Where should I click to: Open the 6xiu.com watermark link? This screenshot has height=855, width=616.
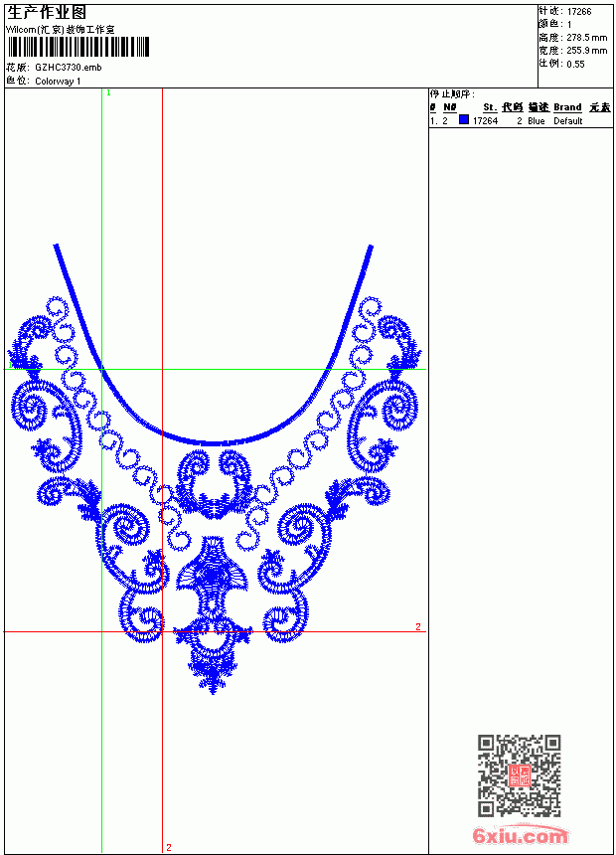[520, 835]
